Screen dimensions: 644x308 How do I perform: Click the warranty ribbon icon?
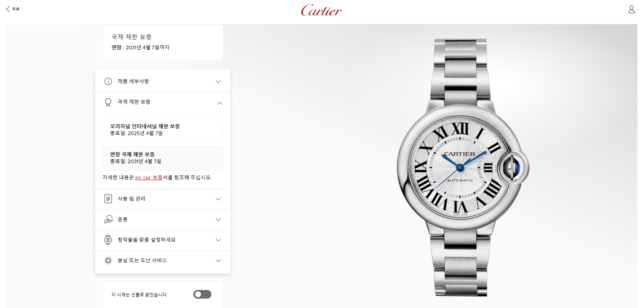click(x=108, y=102)
